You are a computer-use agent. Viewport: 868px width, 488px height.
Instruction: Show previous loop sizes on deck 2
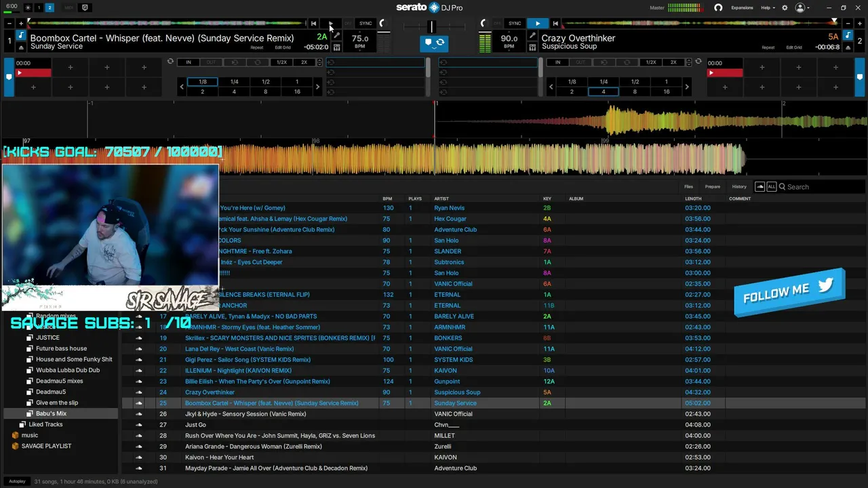click(x=551, y=87)
